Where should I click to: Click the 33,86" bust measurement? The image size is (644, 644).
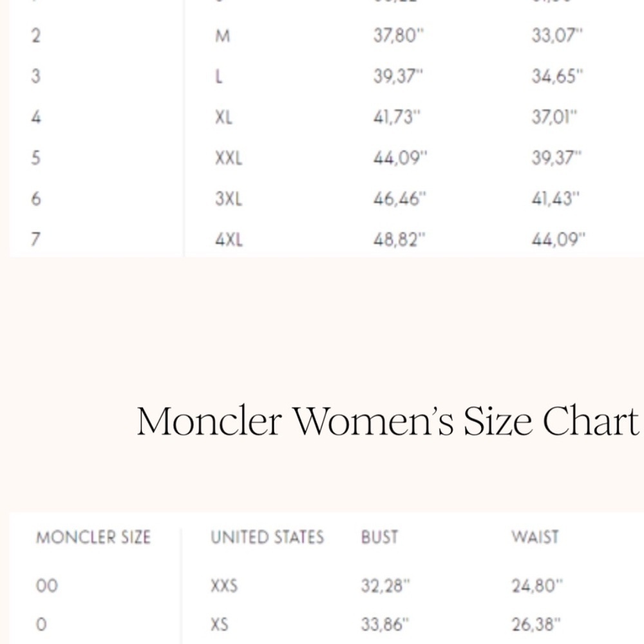(385, 625)
